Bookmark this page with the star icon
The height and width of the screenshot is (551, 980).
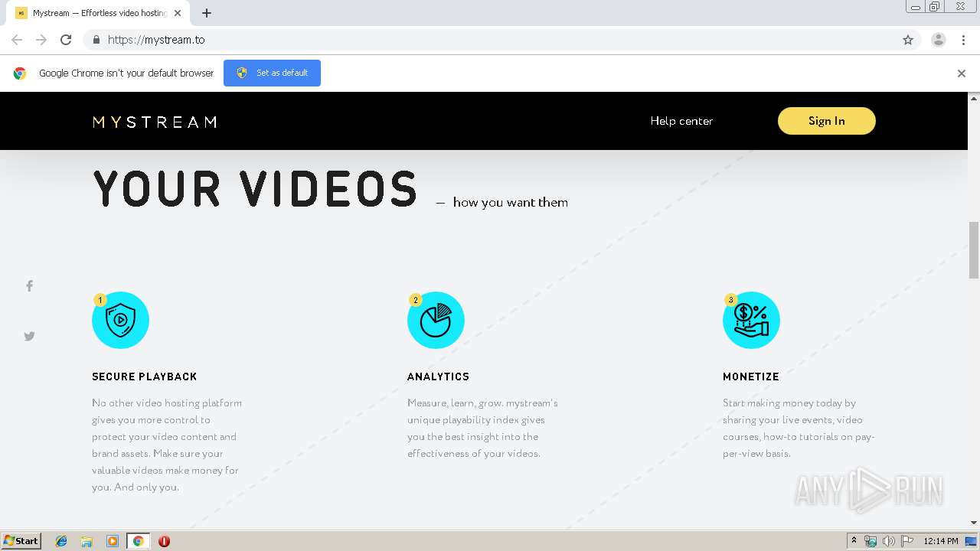(x=908, y=40)
